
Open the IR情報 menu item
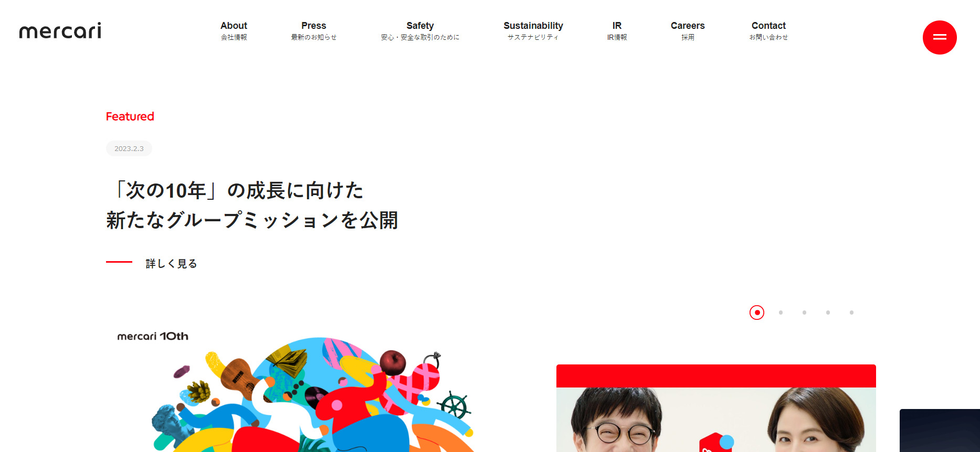[x=617, y=31]
